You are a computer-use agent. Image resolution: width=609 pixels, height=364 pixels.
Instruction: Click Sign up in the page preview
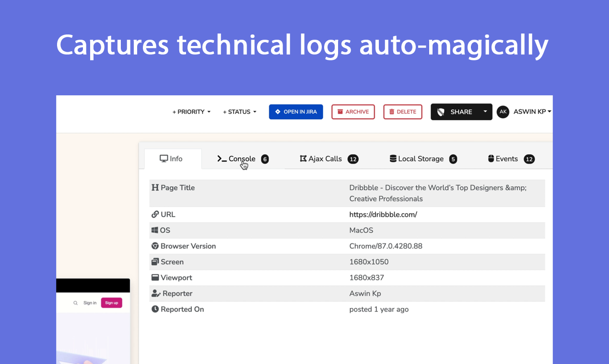pos(111,303)
